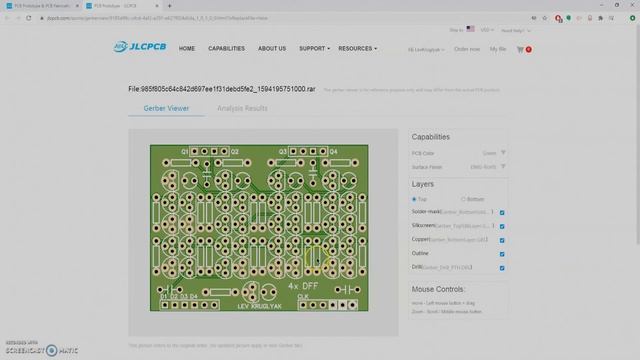Click the JLCPCB logo
Viewport: 640px width, 360px height.
tap(140, 47)
